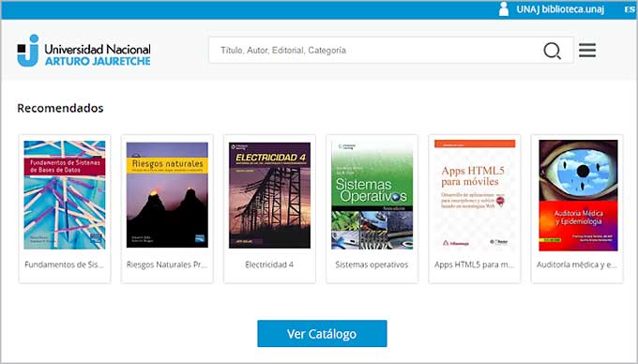Screen dimensions: 638x364
Task: Click the 'Fundamentos de Sis...' title text
Action: tap(65, 265)
